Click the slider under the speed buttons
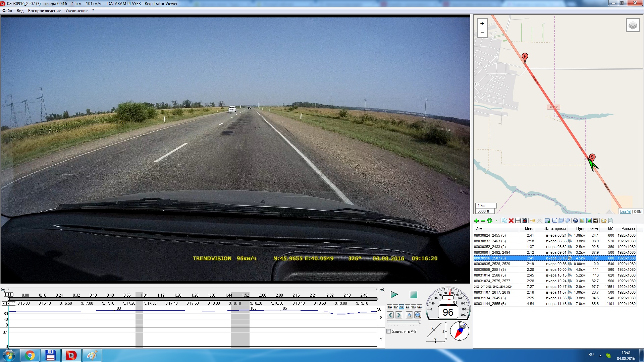 (404, 322)
